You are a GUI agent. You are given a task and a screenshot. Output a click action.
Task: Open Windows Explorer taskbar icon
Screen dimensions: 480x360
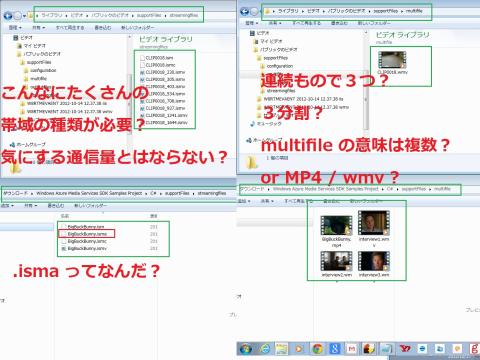point(282,349)
